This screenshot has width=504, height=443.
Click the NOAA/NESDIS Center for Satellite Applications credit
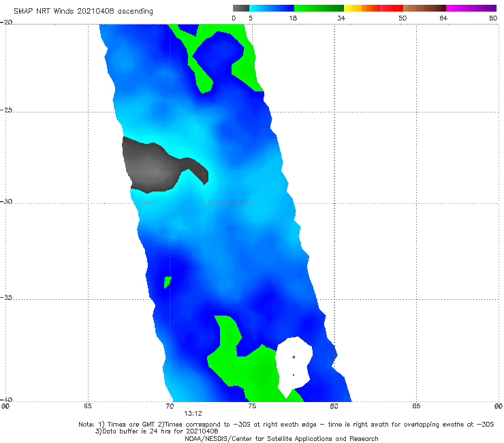pos(281,438)
